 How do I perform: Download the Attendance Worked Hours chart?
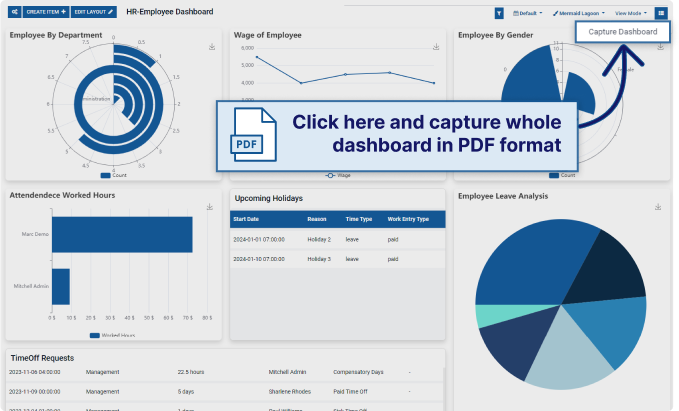tap(212, 207)
